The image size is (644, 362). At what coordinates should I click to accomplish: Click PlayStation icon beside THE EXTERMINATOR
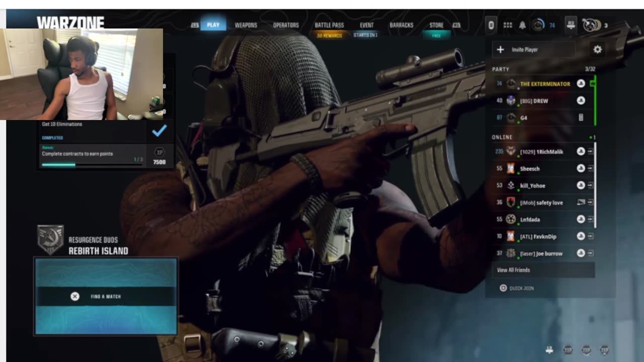[x=581, y=84]
